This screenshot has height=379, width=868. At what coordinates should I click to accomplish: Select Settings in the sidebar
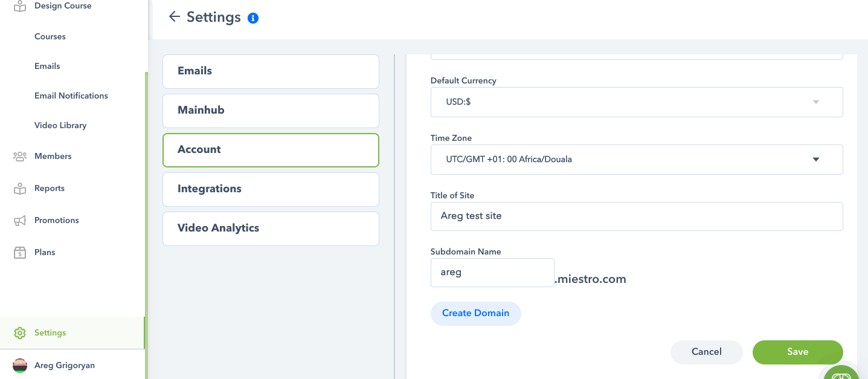[x=72, y=333]
